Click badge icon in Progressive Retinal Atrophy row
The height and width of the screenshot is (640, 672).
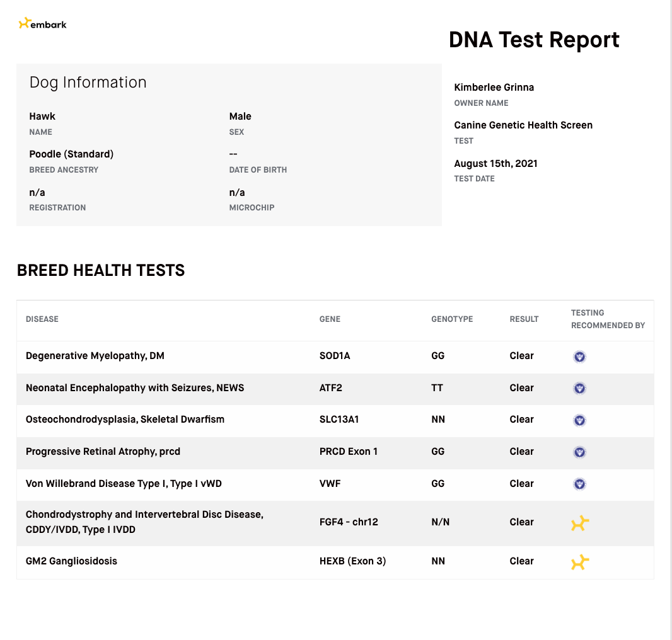point(579,452)
